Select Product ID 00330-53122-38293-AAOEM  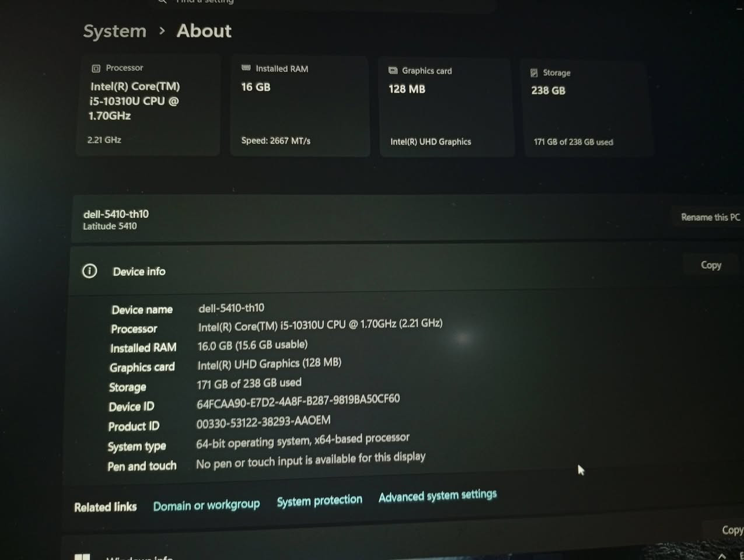coord(263,422)
